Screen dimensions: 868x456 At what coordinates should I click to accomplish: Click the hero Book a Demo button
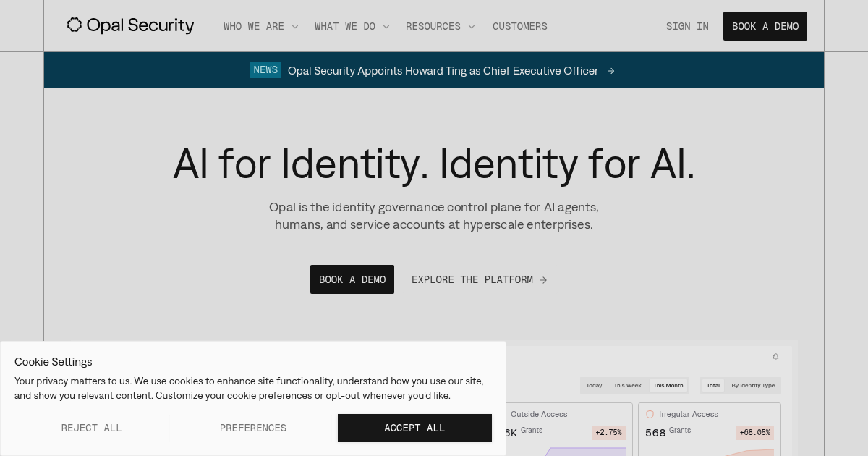[352, 279]
